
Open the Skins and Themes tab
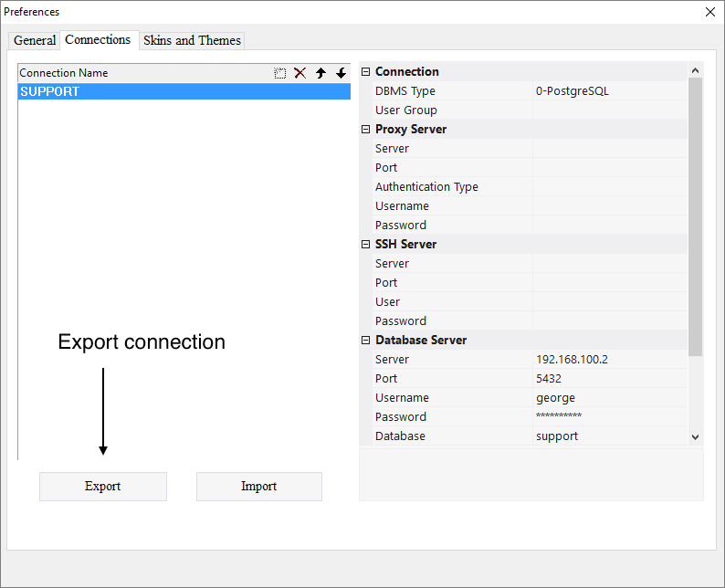[192, 40]
